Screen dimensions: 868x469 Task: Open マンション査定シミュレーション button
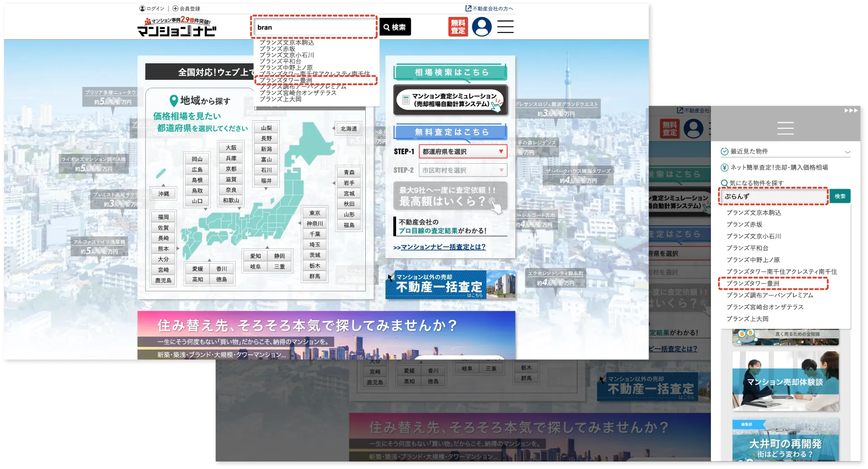451,100
